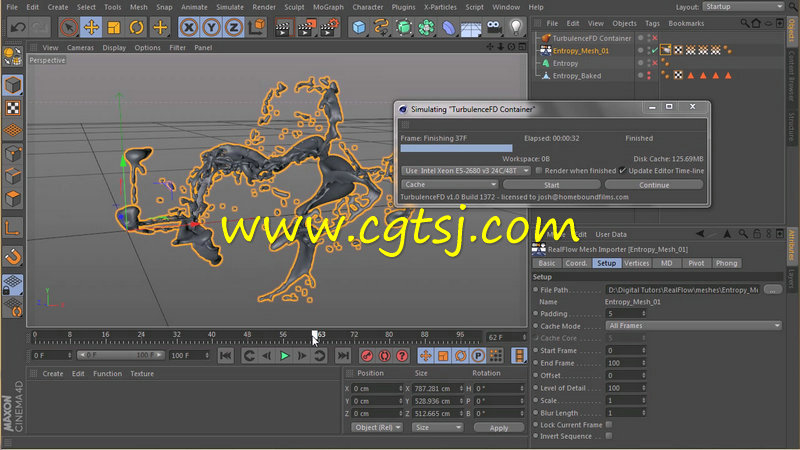Screen dimensions: 800x450
Task: Select Points mode icon
Action: point(13,154)
